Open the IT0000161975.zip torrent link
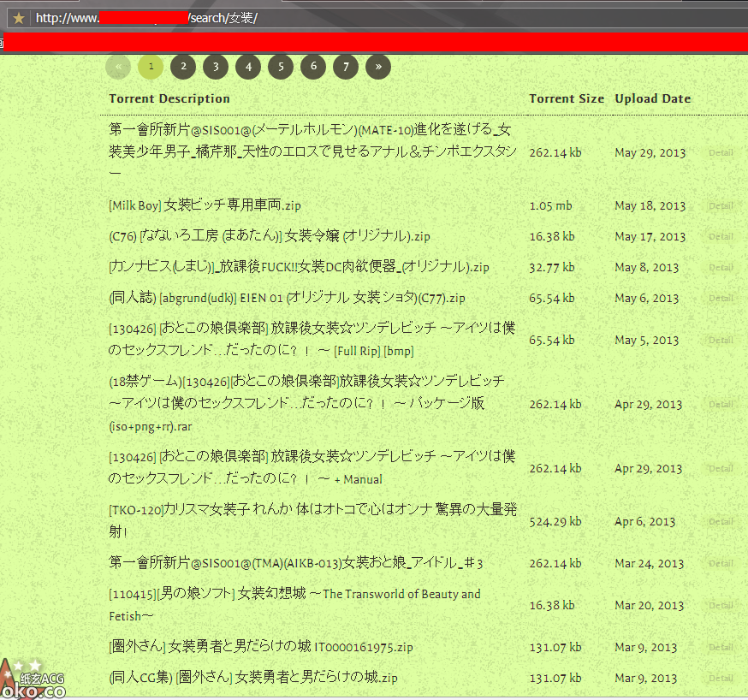Viewport: 748px width, 700px height. [261, 647]
